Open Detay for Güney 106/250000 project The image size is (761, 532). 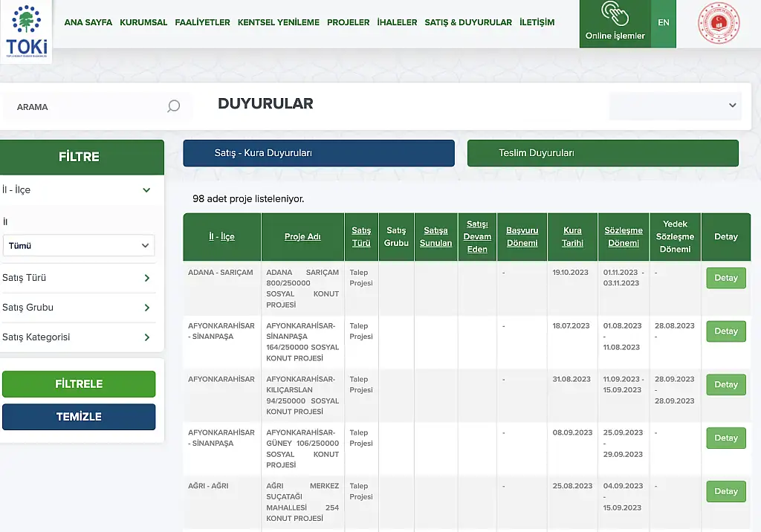(x=726, y=438)
